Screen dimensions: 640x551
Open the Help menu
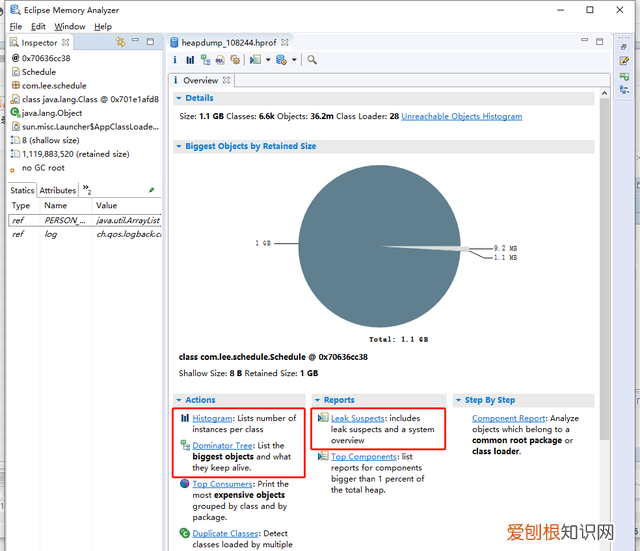[x=103, y=27]
